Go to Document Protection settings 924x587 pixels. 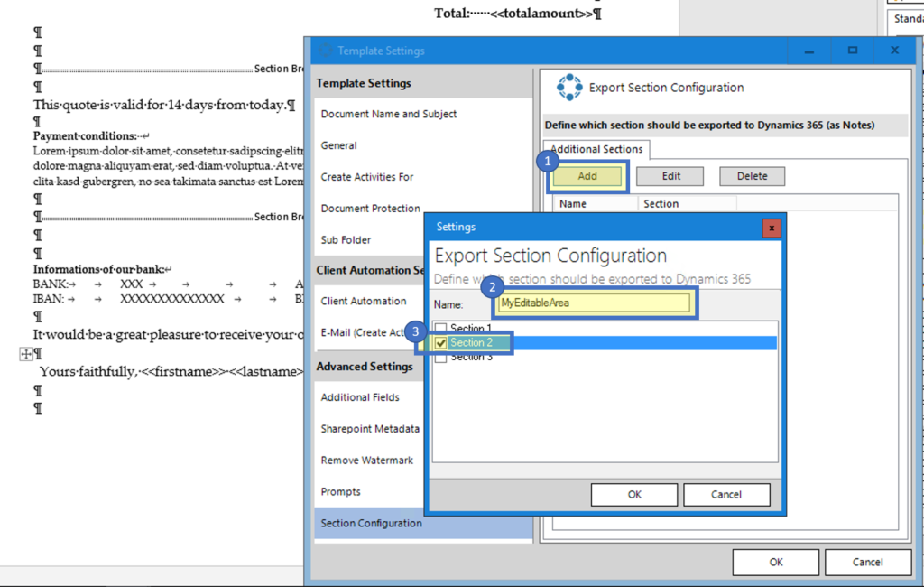[370, 209]
